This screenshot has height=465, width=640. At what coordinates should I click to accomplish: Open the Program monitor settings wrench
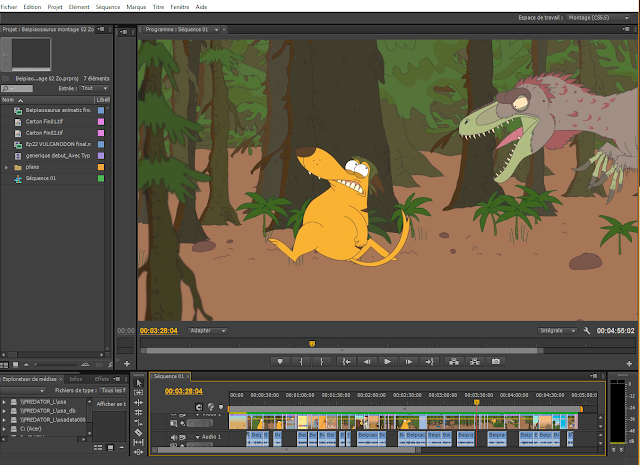pos(587,331)
